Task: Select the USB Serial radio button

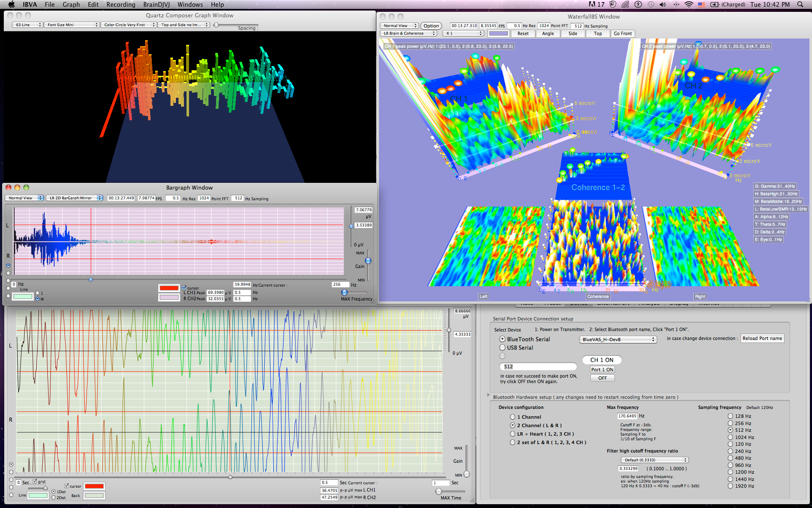Action: click(502, 348)
